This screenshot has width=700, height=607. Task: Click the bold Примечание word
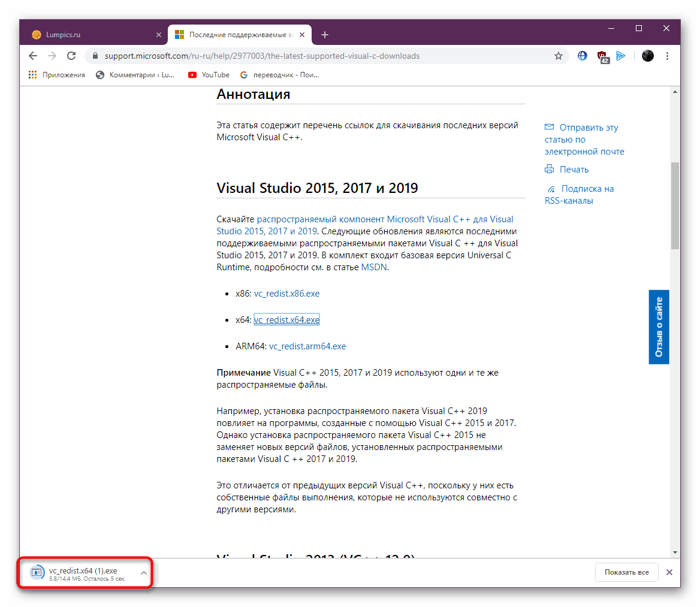coord(244,373)
